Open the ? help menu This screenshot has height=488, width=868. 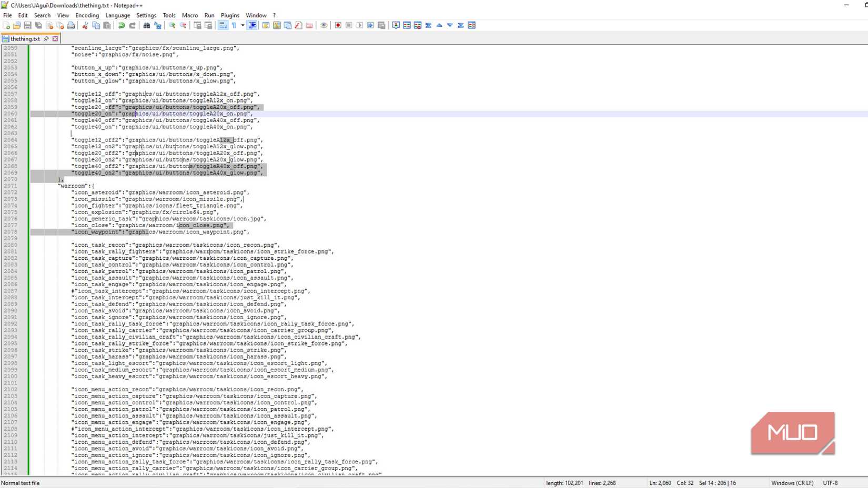(274, 15)
